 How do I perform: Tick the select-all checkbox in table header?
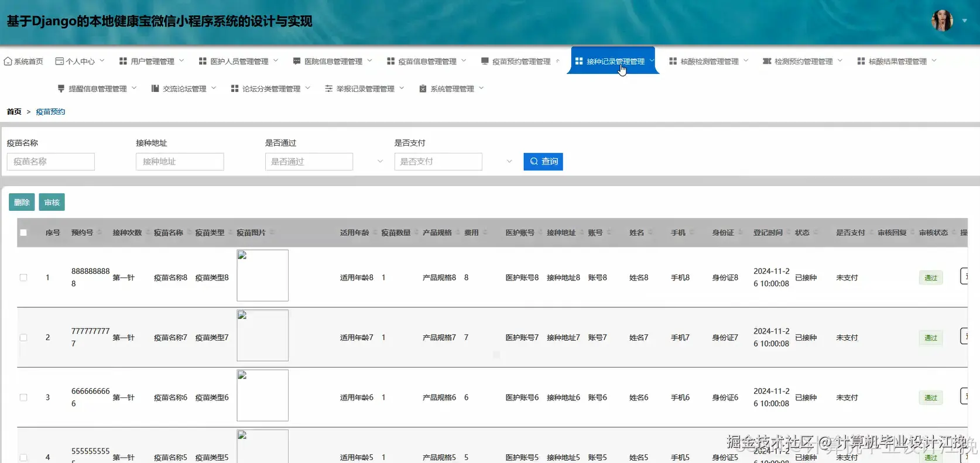pyautogui.click(x=23, y=232)
